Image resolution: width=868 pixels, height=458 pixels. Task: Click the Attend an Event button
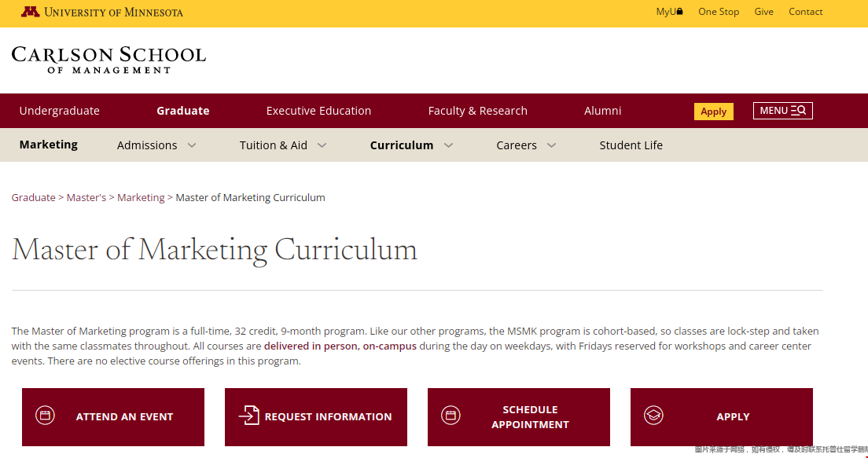point(113,416)
